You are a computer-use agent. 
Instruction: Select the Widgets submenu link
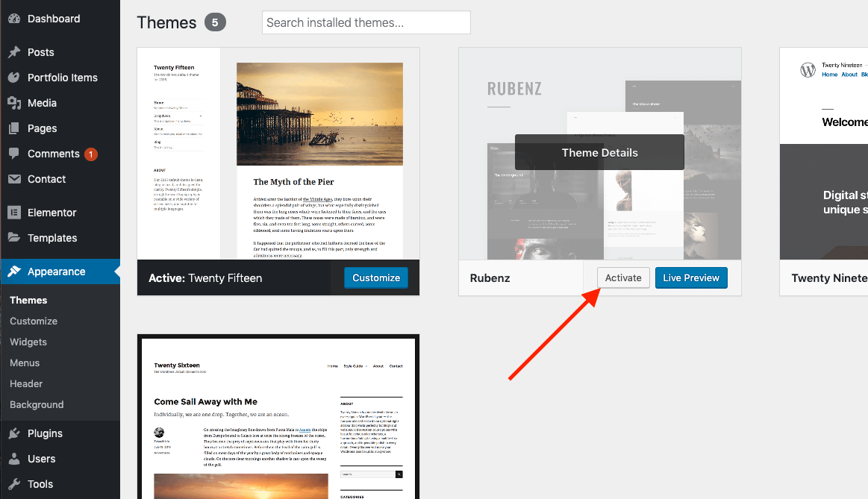click(x=28, y=342)
